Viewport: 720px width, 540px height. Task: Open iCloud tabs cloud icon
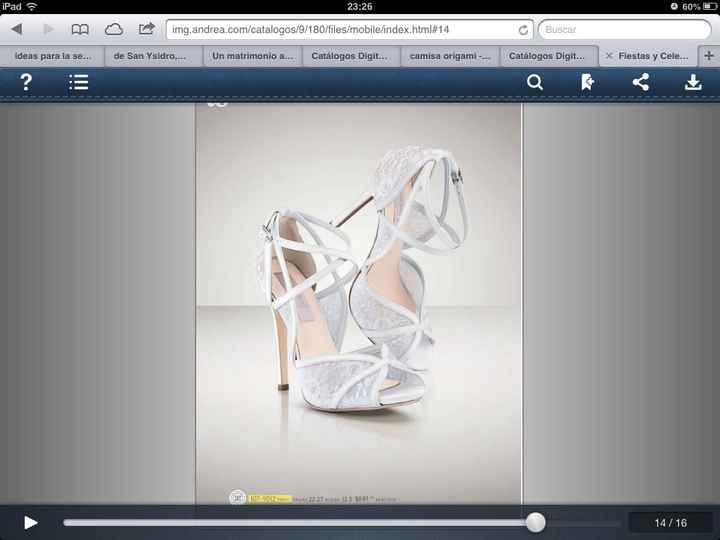coord(113,30)
